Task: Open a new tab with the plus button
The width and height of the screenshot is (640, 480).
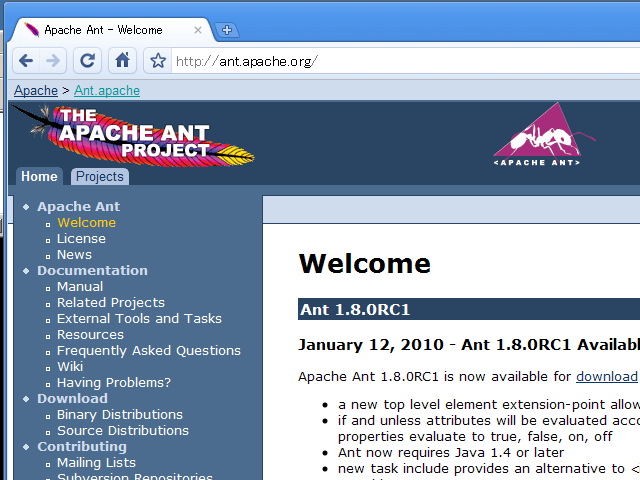Action: tap(227, 30)
